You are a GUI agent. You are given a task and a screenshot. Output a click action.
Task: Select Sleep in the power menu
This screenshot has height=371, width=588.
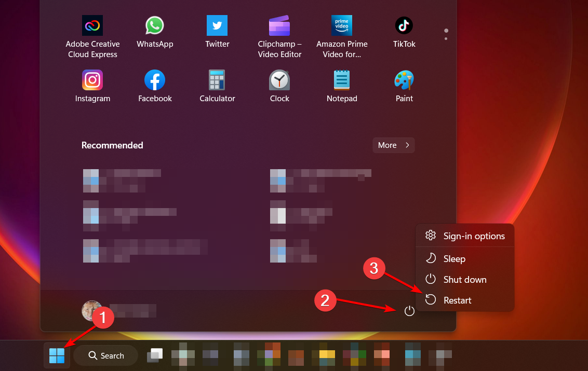465,258
